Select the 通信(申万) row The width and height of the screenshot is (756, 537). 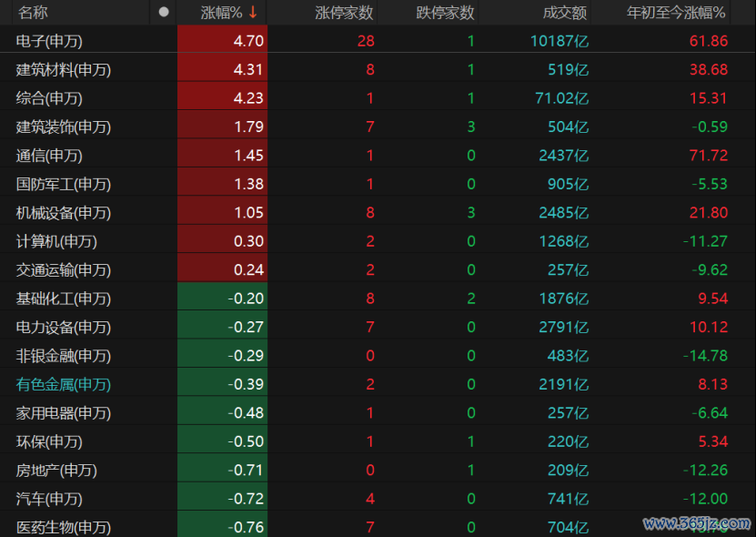point(378,156)
